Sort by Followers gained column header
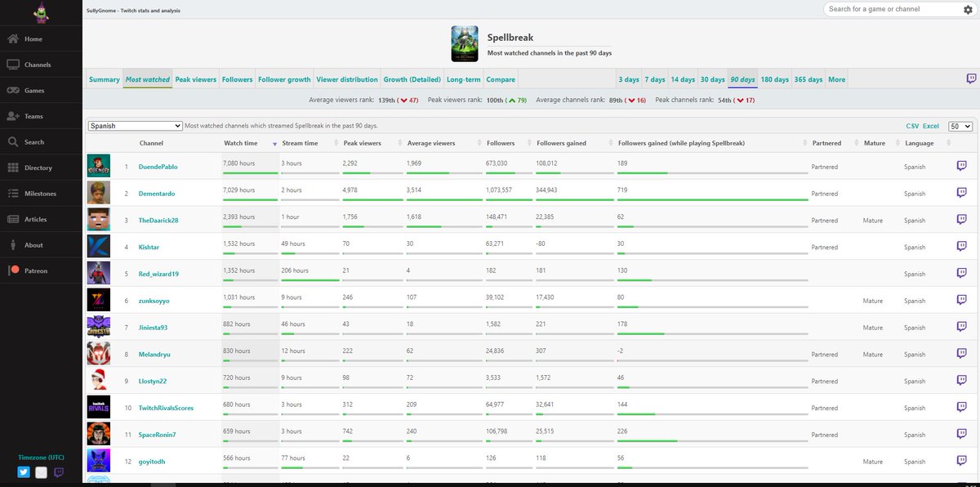This screenshot has height=487, width=980. point(561,143)
